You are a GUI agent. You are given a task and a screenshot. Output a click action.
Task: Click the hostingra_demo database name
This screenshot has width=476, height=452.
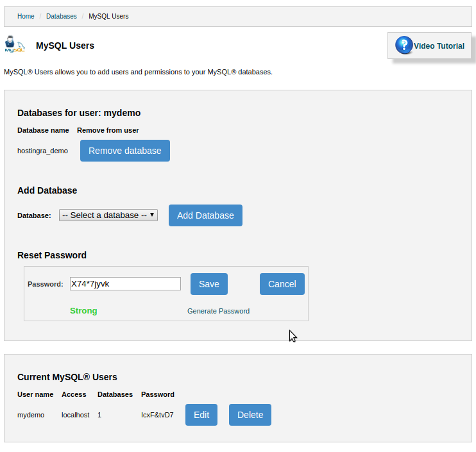pos(42,151)
